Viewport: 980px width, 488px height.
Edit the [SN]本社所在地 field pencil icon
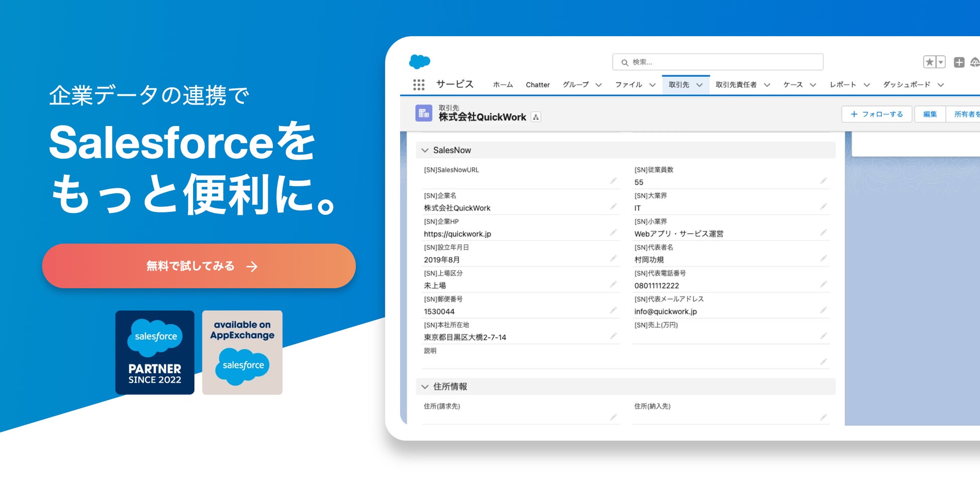click(x=613, y=336)
